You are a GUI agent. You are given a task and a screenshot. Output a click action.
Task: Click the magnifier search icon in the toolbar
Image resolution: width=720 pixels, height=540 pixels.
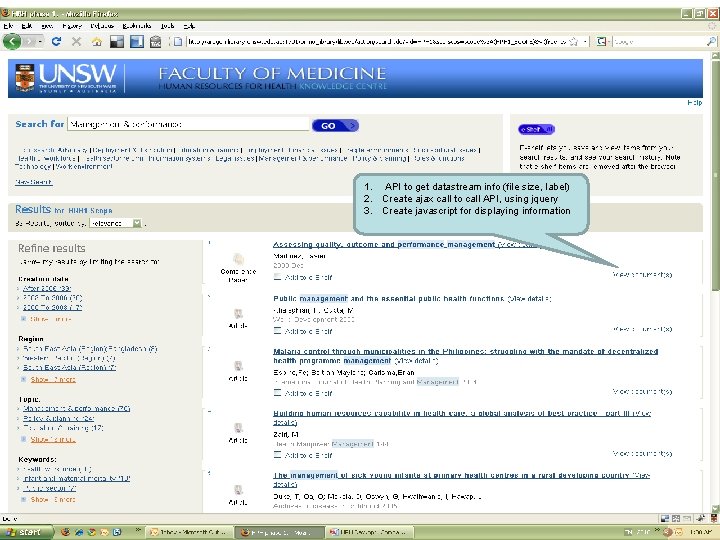coord(710,42)
